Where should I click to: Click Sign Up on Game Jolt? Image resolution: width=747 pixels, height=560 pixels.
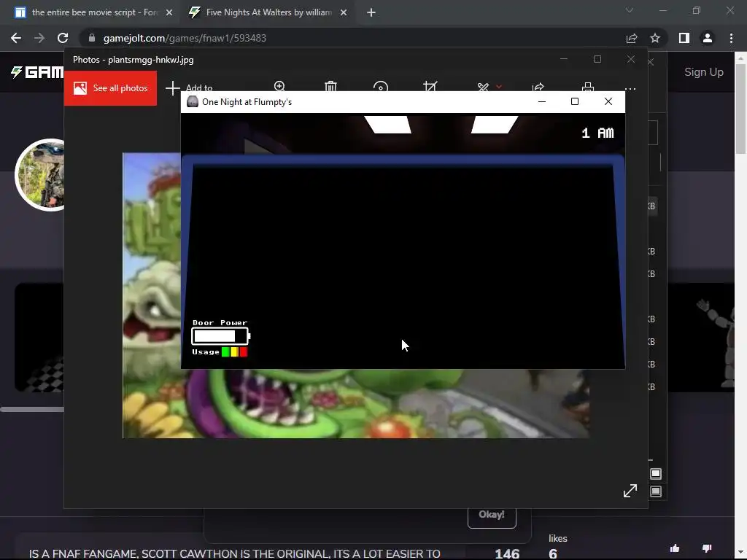704,72
